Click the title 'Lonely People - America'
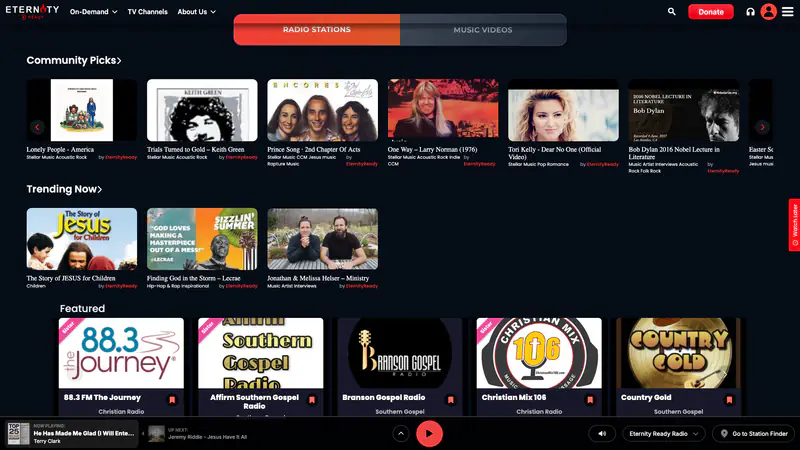The height and width of the screenshot is (450, 800). tap(60, 149)
